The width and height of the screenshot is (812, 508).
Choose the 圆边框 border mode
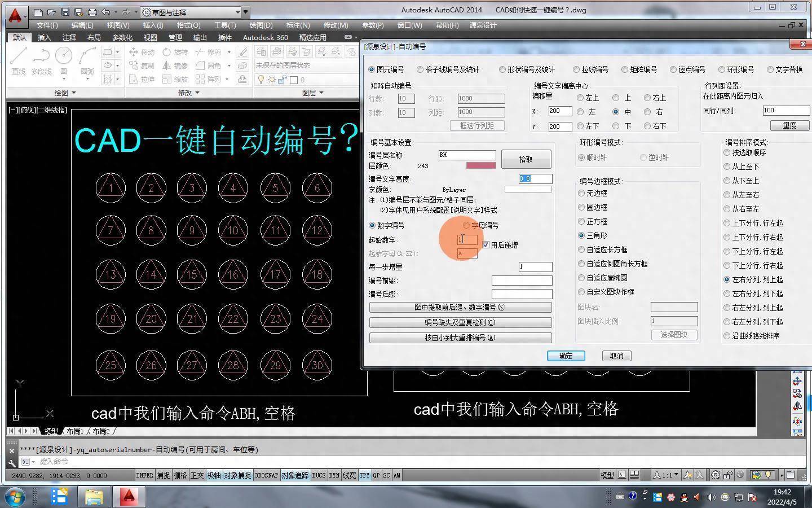tap(581, 207)
